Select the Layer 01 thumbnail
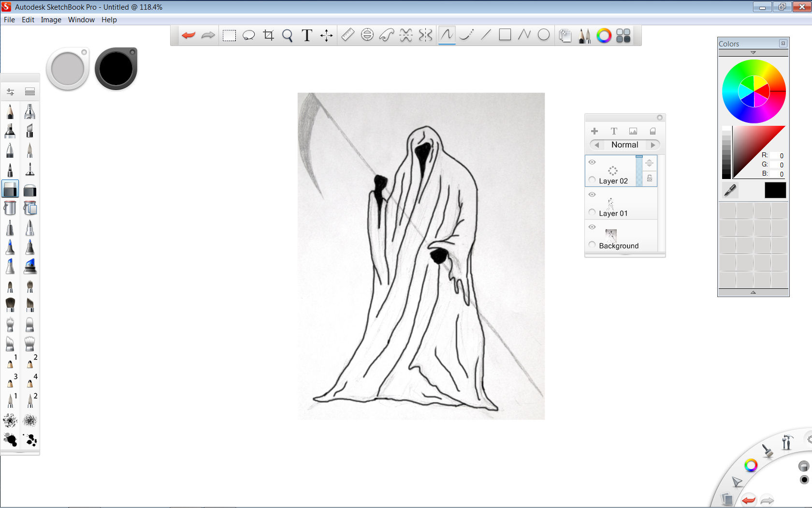The height and width of the screenshot is (508, 812). point(611,203)
